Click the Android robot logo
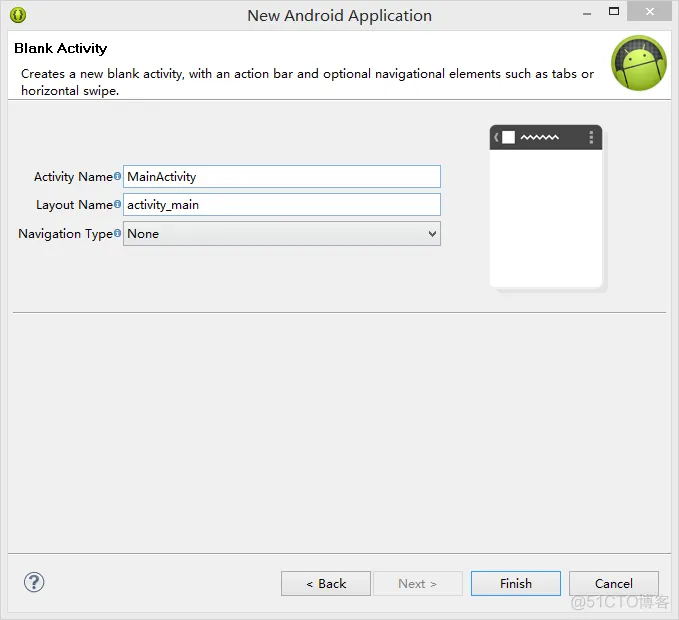This screenshot has width=679, height=620. (x=639, y=63)
